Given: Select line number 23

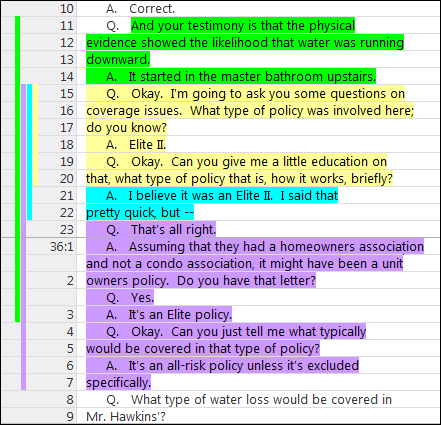Looking at the screenshot, I should (67, 230).
